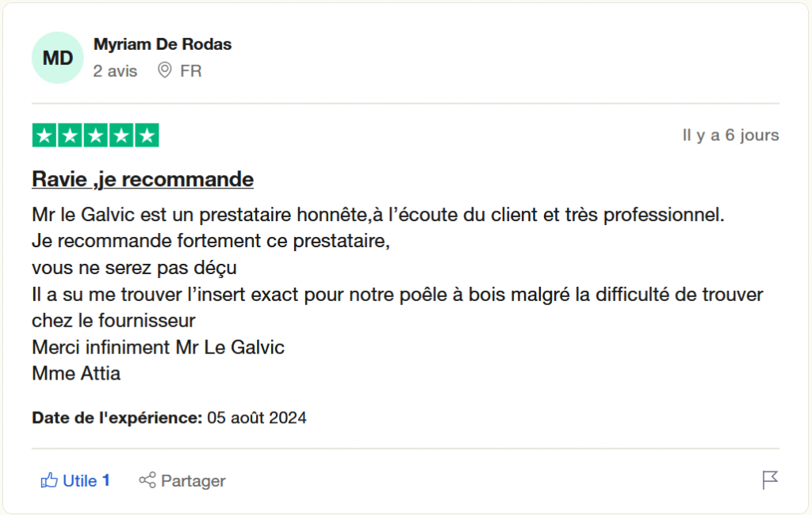This screenshot has height=515, width=812.
Task: Click the review text mentioning Mr le Galvic
Action: point(397,294)
